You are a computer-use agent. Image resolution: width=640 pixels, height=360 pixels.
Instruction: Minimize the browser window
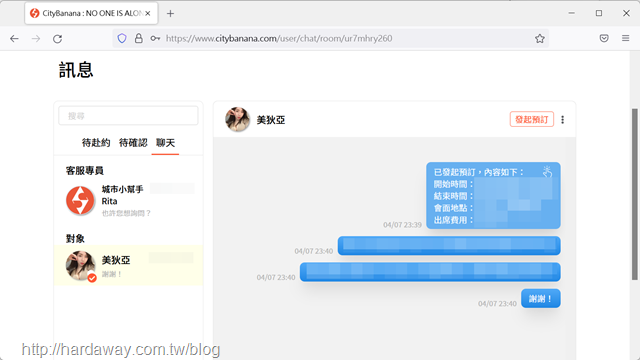click(x=571, y=13)
